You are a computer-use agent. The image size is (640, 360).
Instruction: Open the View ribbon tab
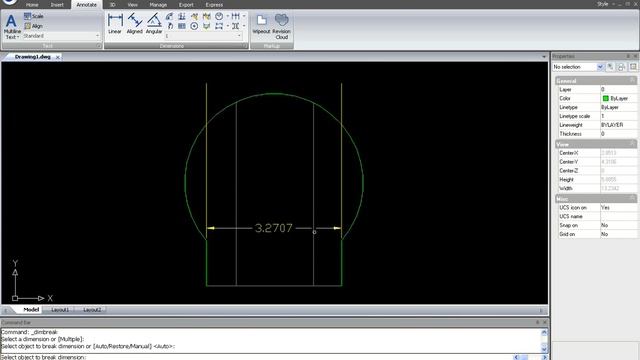(x=133, y=5)
